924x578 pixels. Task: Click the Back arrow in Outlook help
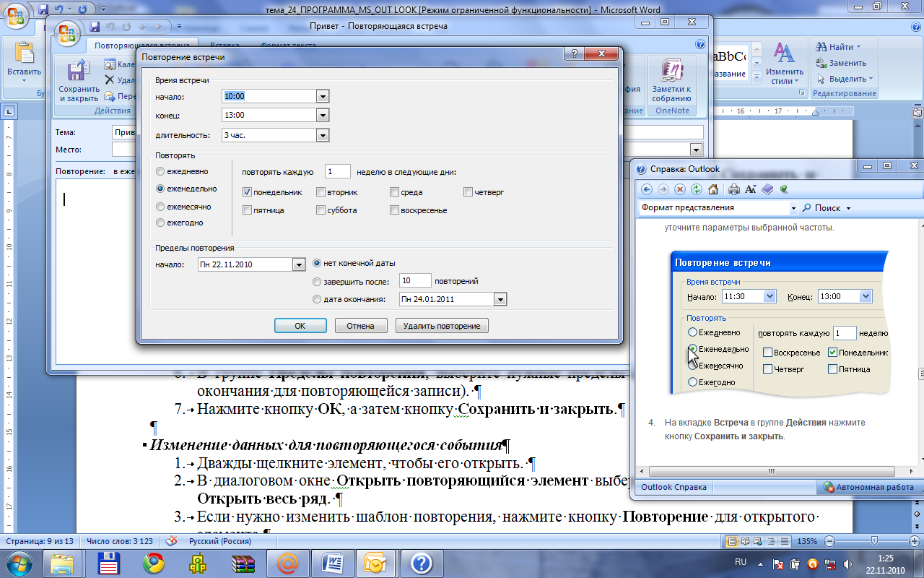click(646, 189)
